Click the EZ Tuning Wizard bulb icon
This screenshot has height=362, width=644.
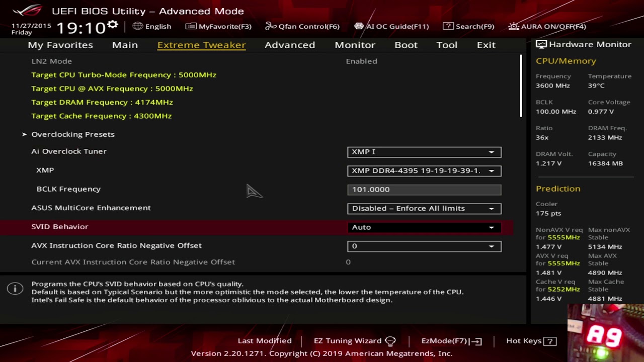[x=390, y=341]
